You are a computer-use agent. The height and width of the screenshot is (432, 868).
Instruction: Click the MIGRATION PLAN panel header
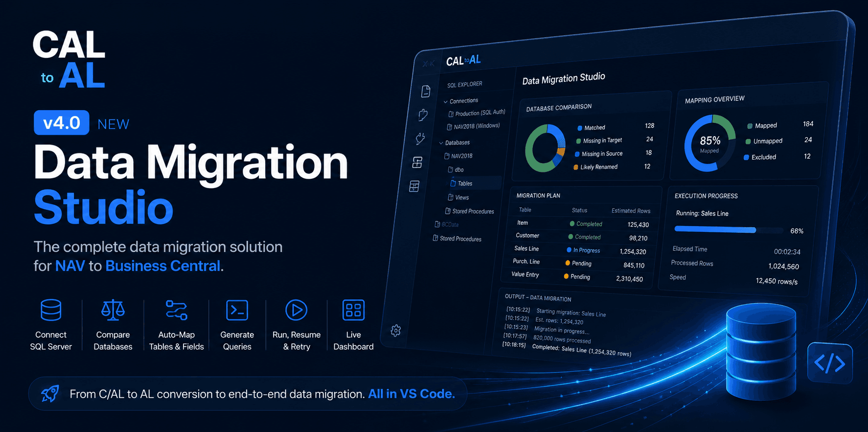(x=538, y=195)
